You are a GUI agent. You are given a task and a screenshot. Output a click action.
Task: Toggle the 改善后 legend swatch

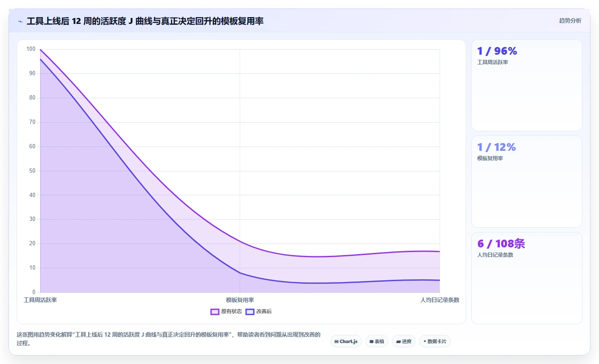click(x=250, y=312)
